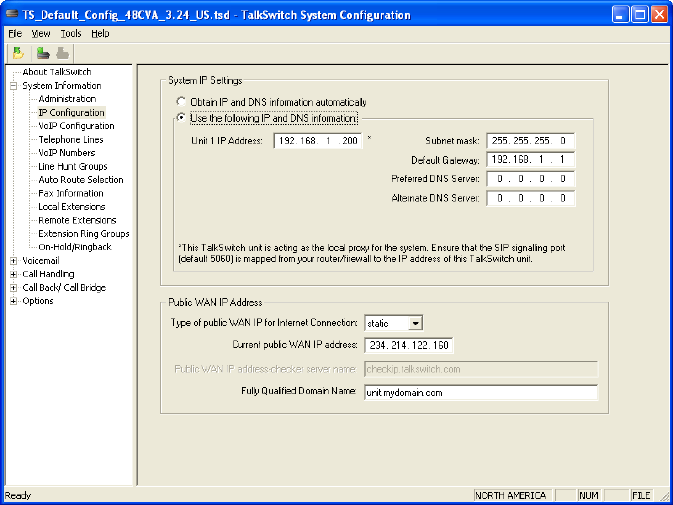The image size is (673, 505).
Task: Open Line Hunt Groups page
Action: tap(73, 166)
